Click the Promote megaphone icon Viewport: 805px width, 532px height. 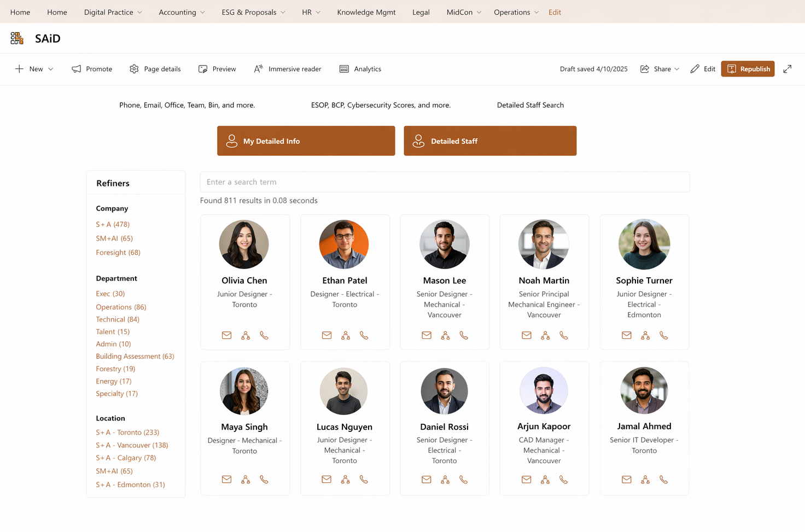[x=77, y=69]
